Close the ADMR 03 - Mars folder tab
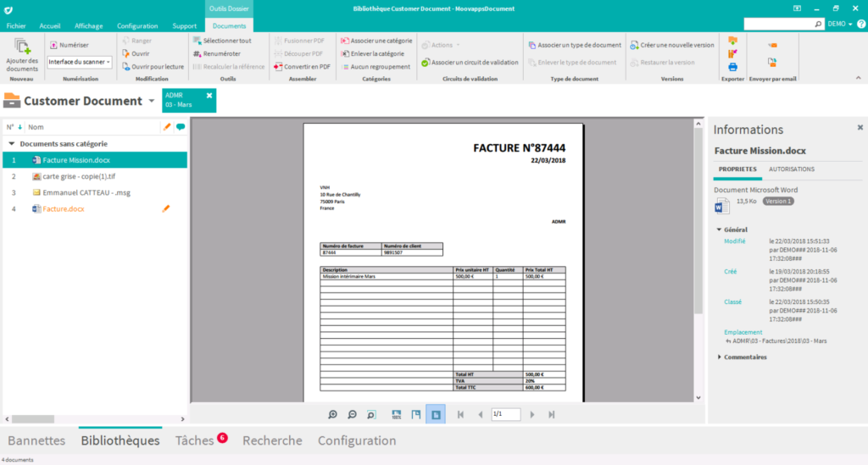This screenshot has width=868, height=465. (x=209, y=96)
